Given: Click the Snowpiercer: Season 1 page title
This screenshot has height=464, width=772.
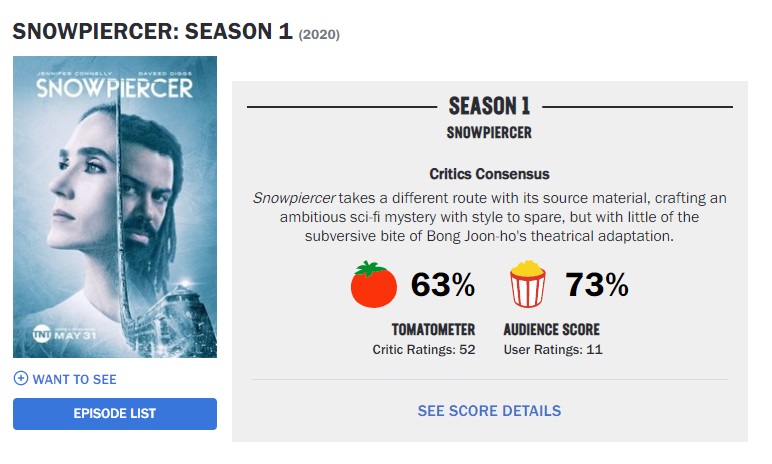Looking at the screenshot, I should [x=153, y=31].
